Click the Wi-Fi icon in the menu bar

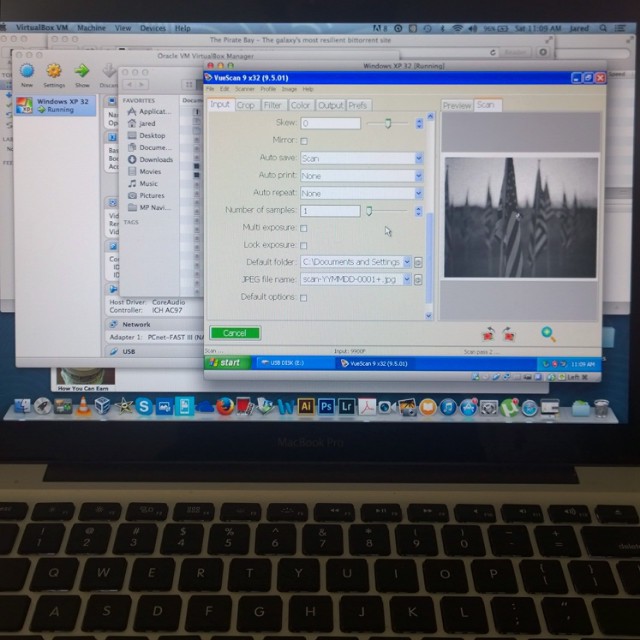pos(458,28)
